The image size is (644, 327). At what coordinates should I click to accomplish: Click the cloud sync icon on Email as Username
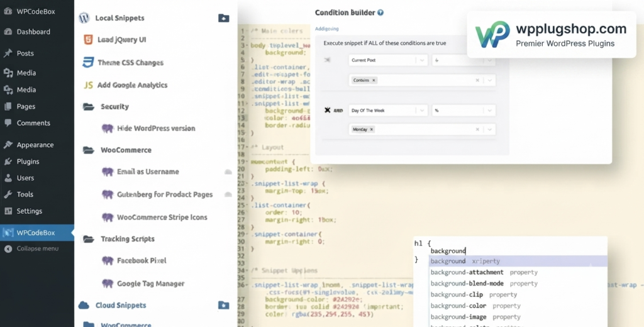228,172
